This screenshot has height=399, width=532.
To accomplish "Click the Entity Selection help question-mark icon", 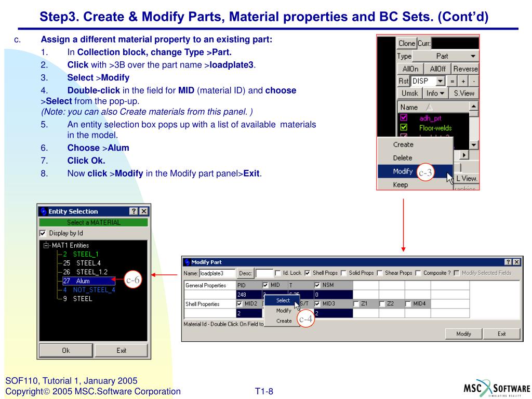I will click(134, 211).
